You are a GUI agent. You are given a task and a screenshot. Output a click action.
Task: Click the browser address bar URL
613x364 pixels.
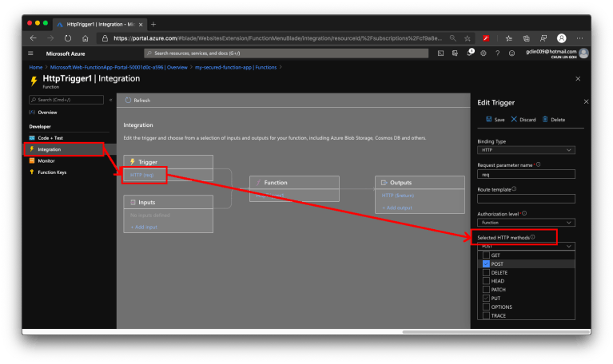click(x=277, y=38)
